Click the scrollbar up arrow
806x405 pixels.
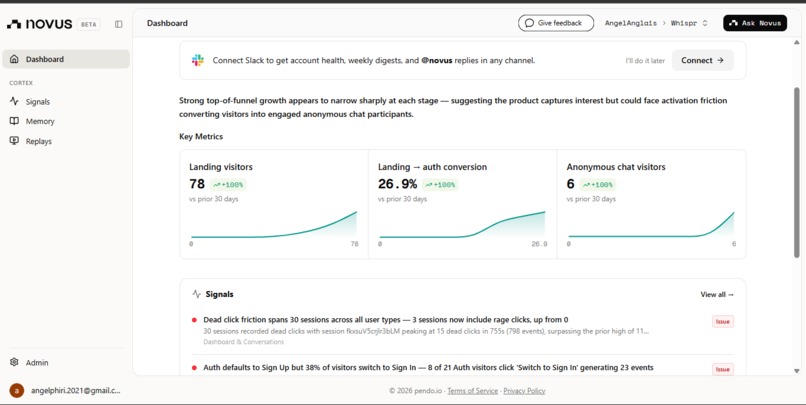(x=797, y=45)
